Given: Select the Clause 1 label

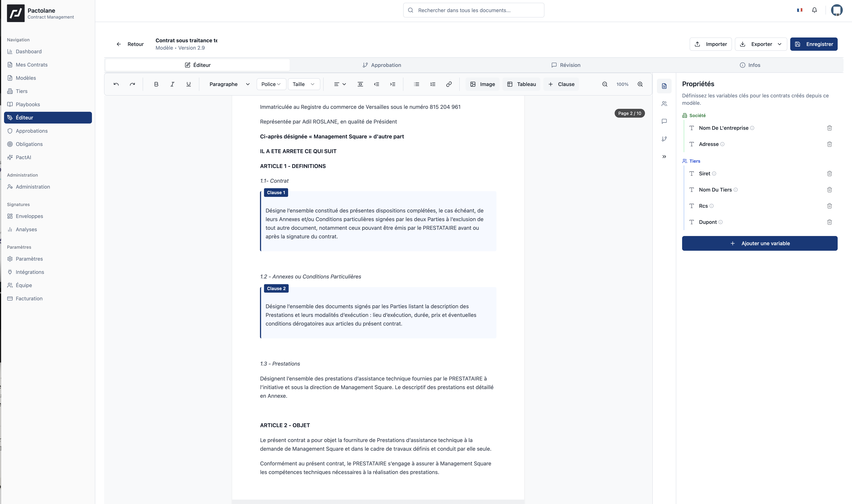Looking at the screenshot, I should click(276, 193).
